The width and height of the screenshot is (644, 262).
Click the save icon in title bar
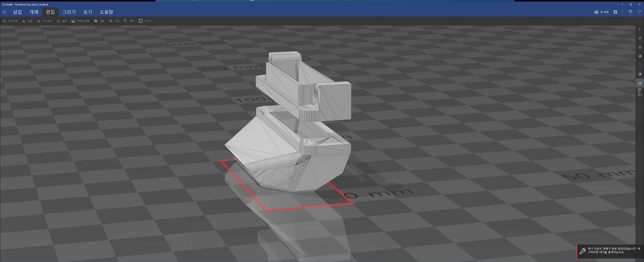[615, 12]
